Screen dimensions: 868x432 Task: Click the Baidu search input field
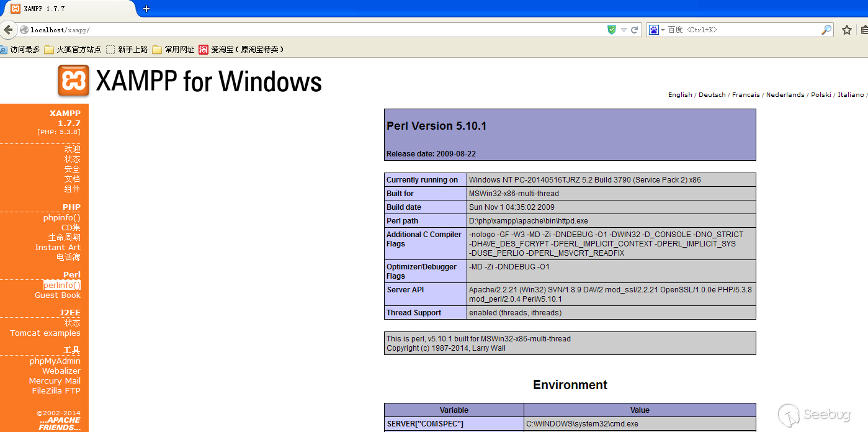(745, 30)
